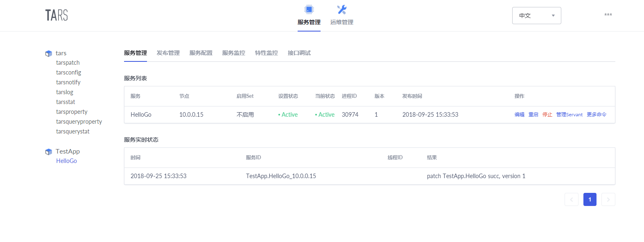Collapse the TestApp tree node
Image resolution: width=644 pixels, height=242 pixels.
coord(68,152)
